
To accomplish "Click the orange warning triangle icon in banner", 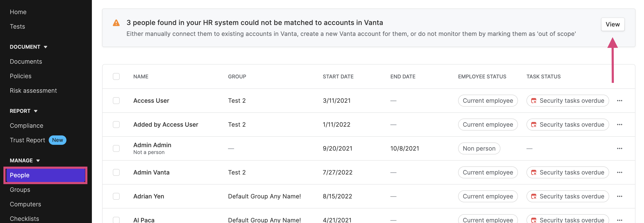I will (x=116, y=23).
